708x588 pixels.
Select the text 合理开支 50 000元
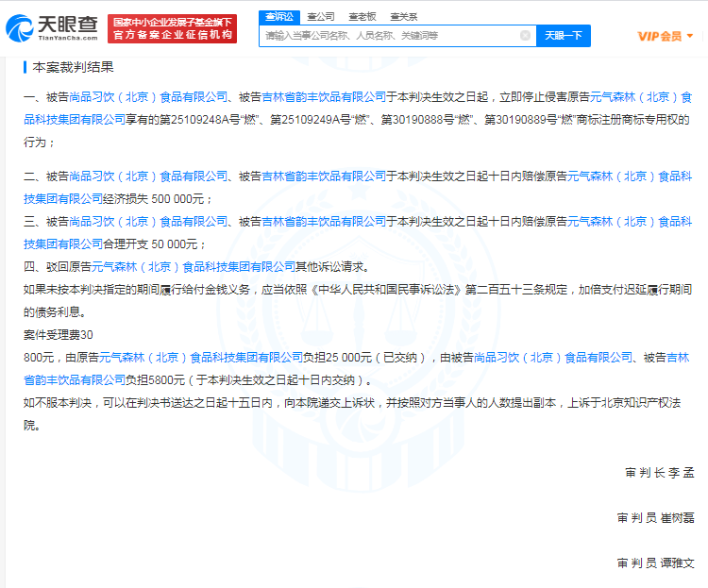tap(151, 244)
